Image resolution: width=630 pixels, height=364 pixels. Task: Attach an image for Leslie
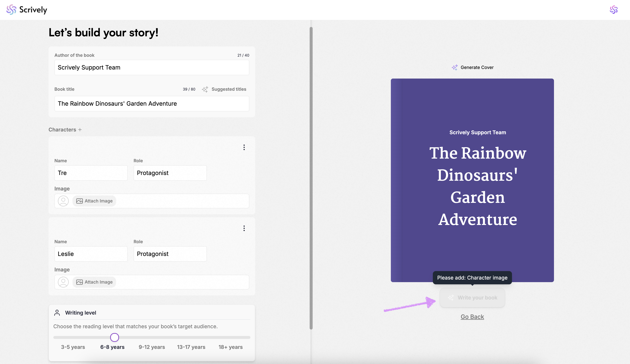(x=94, y=282)
